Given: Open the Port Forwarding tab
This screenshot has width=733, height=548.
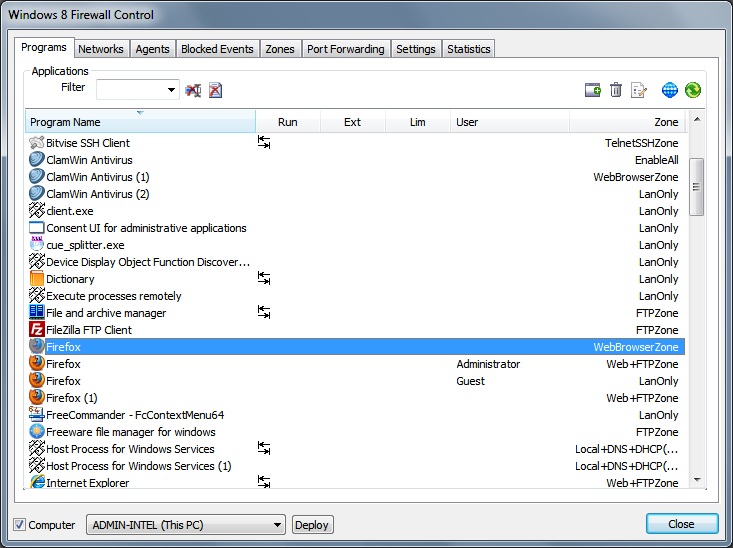Looking at the screenshot, I should [x=345, y=49].
